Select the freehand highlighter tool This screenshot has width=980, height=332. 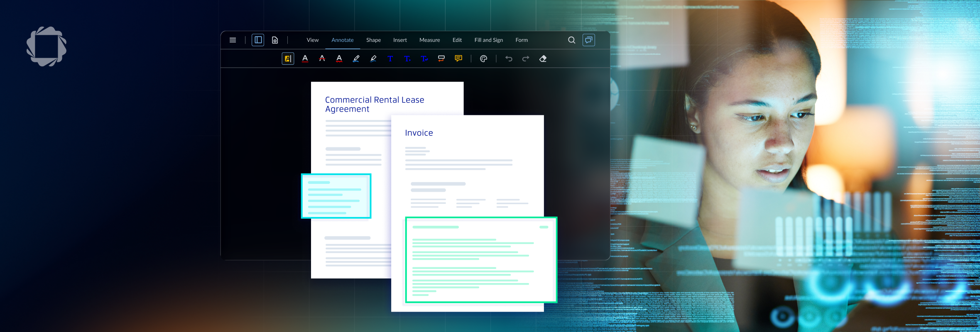pos(373,59)
